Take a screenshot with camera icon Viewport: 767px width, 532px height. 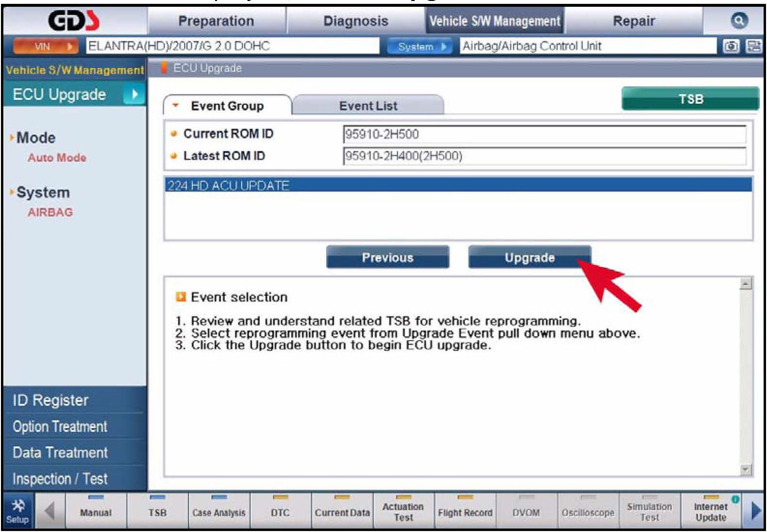coord(731,46)
